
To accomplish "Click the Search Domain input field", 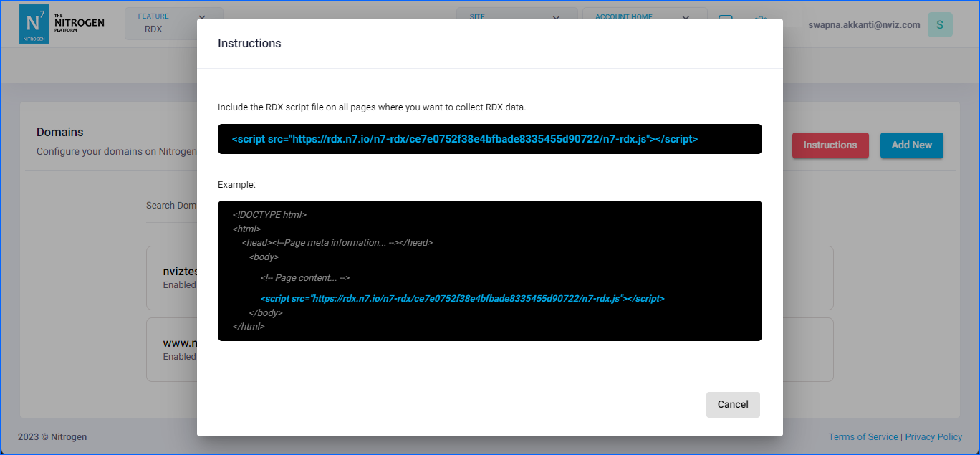I will point(171,206).
